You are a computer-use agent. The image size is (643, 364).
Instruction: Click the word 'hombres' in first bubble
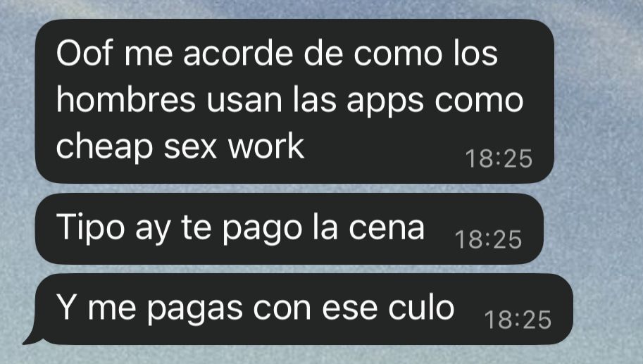tap(126, 99)
